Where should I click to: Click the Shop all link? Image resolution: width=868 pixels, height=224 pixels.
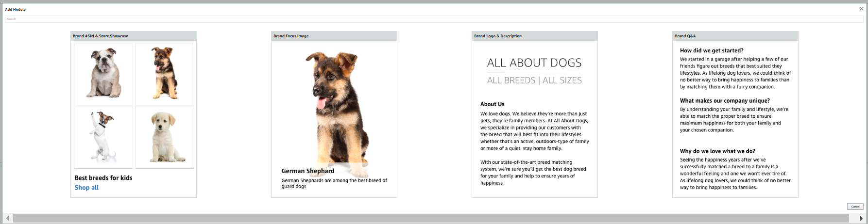pos(86,188)
